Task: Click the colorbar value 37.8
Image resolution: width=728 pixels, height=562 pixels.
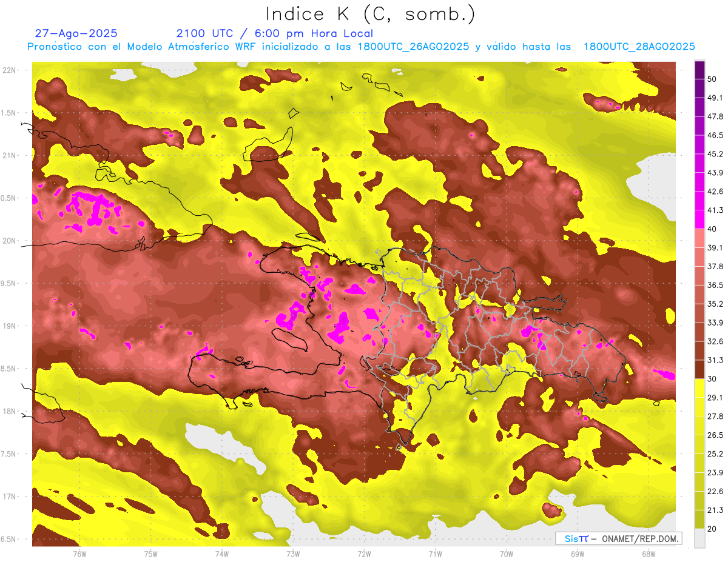Action: pyautogui.click(x=715, y=266)
